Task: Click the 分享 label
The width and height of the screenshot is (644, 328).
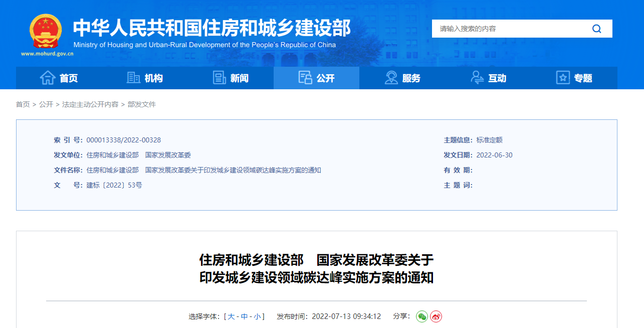Action: tap(402, 316)
